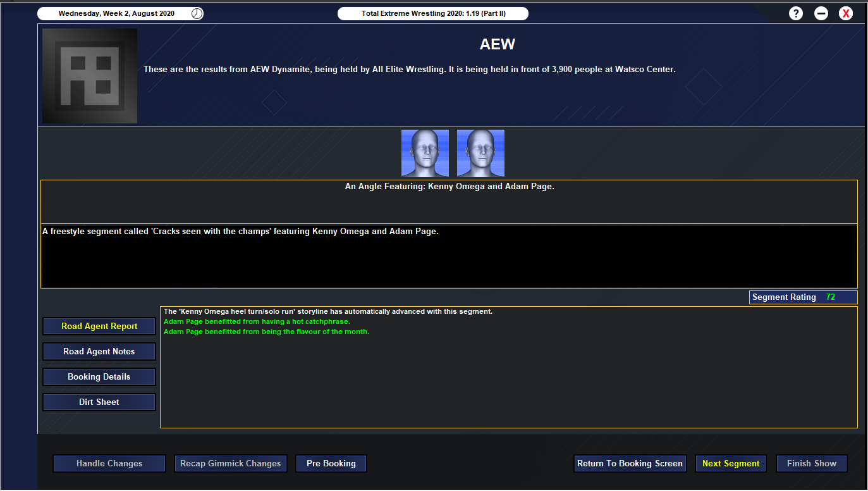
Task: Open the Road Agent Report
Action: (99, 326)
